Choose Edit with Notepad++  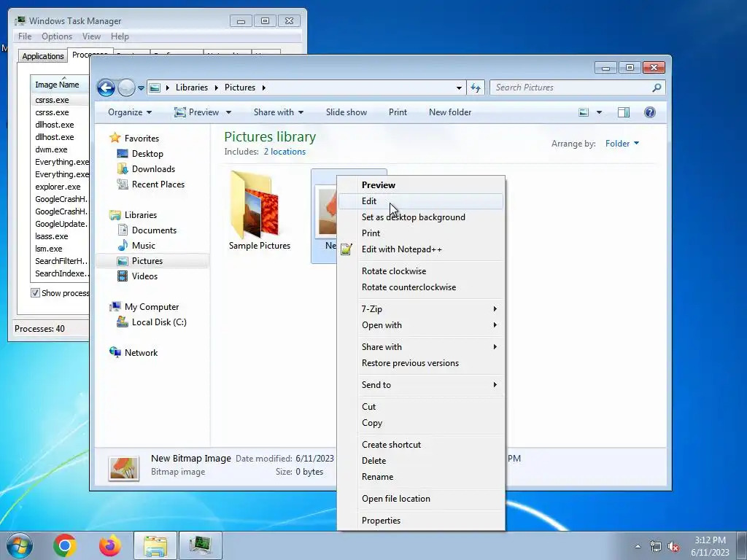click(421, 249)
